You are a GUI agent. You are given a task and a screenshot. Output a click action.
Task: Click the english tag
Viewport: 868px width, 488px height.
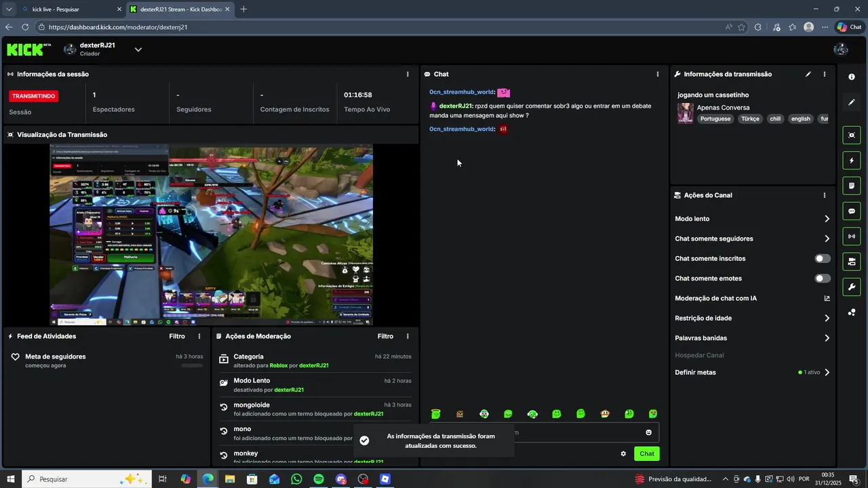[x=800, y=119]
